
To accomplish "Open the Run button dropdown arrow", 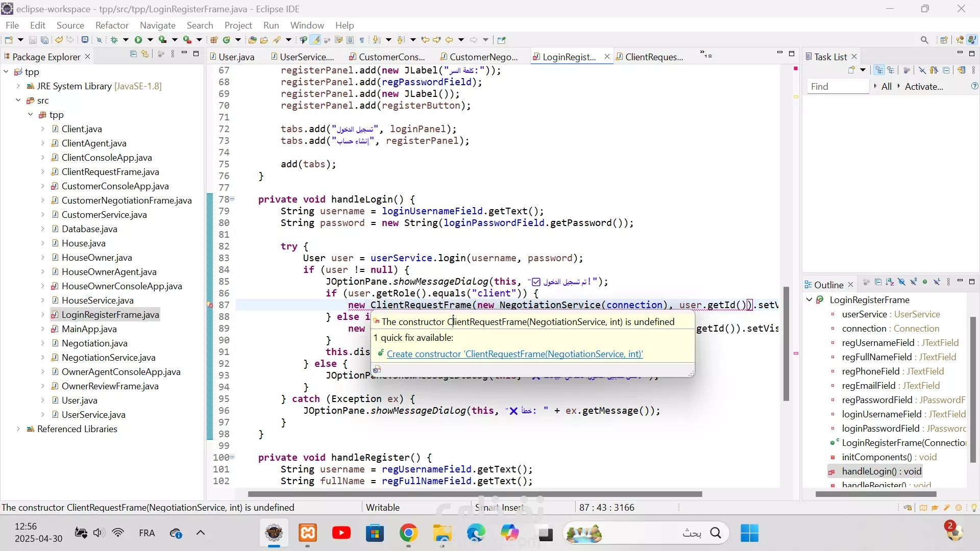I will click(150, 40).
